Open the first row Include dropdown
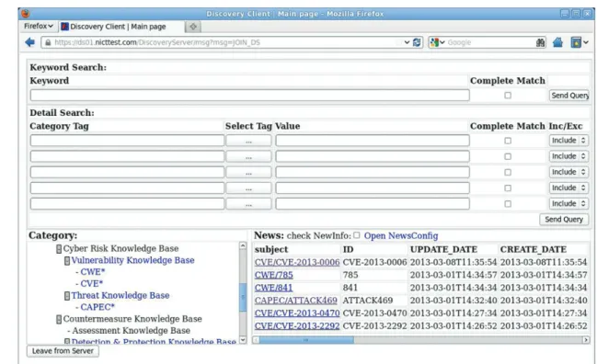Image resolution: width=597 pixels, height=364 pixels. point(568,141)
